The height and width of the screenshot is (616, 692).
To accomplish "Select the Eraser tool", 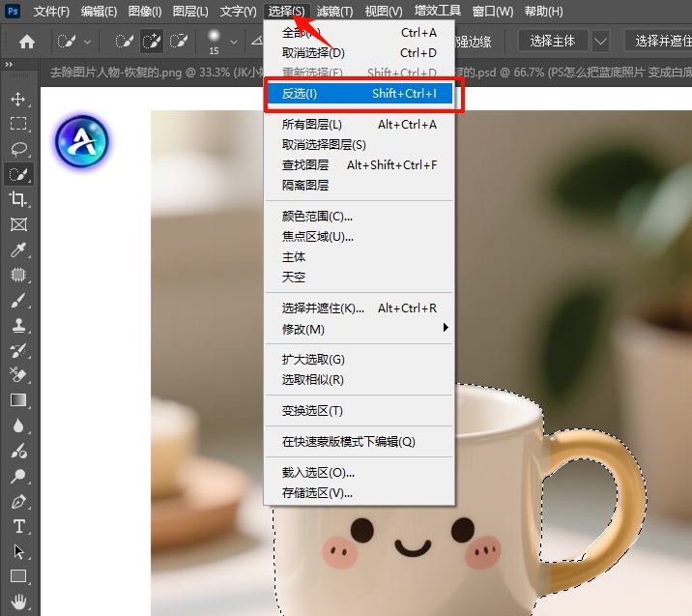I will tap(18, 375).
